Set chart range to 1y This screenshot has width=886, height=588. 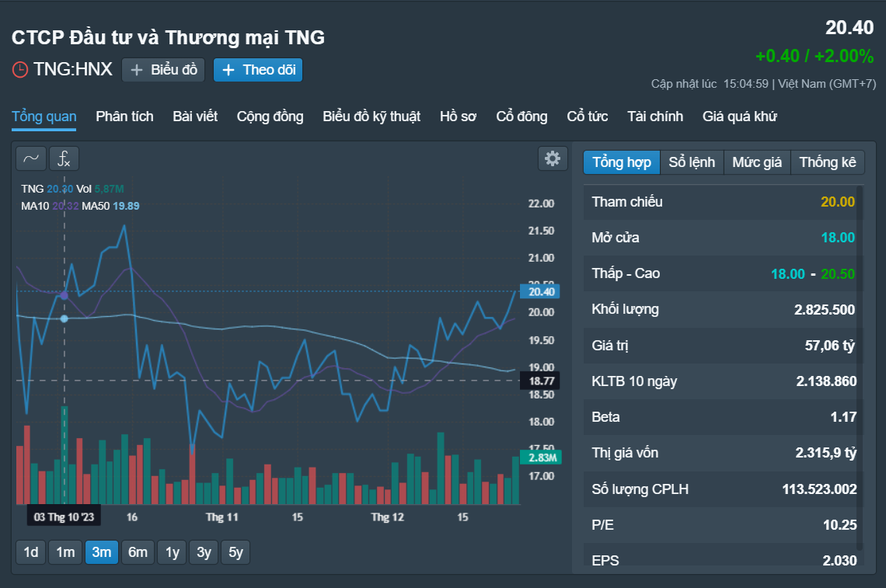173,552
